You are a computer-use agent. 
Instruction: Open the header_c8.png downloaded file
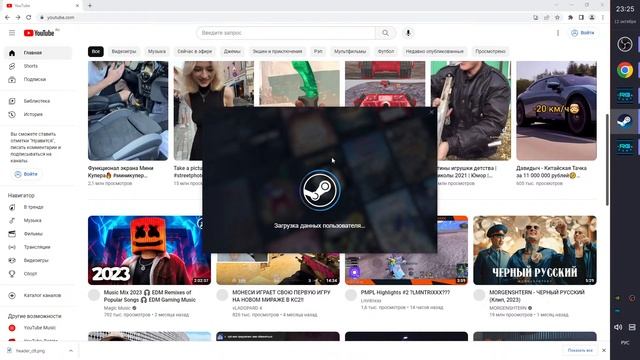[x=31, y=351]
